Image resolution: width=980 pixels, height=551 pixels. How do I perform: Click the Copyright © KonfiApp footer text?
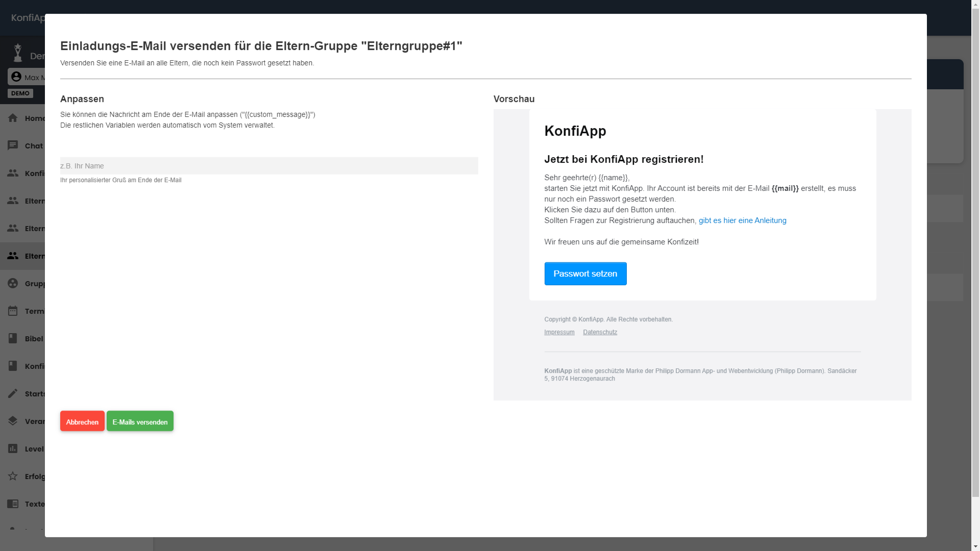click(x=608, y=319)
